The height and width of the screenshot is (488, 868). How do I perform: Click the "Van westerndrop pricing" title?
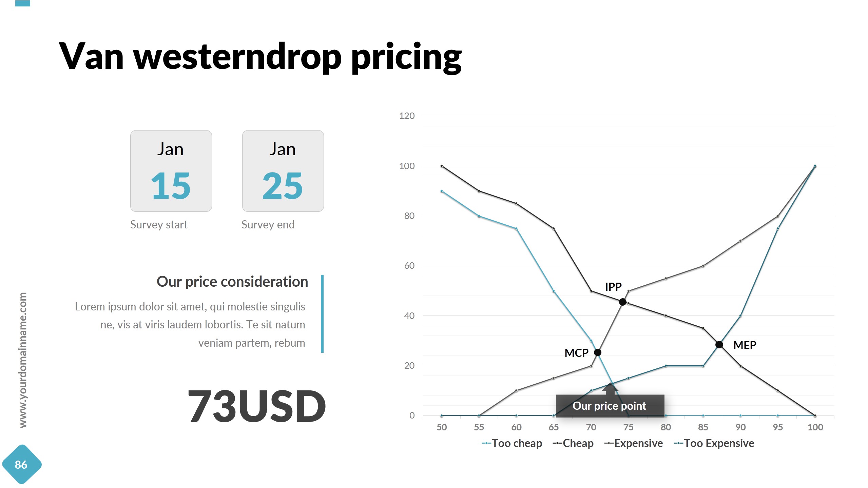tap(260, 56)
